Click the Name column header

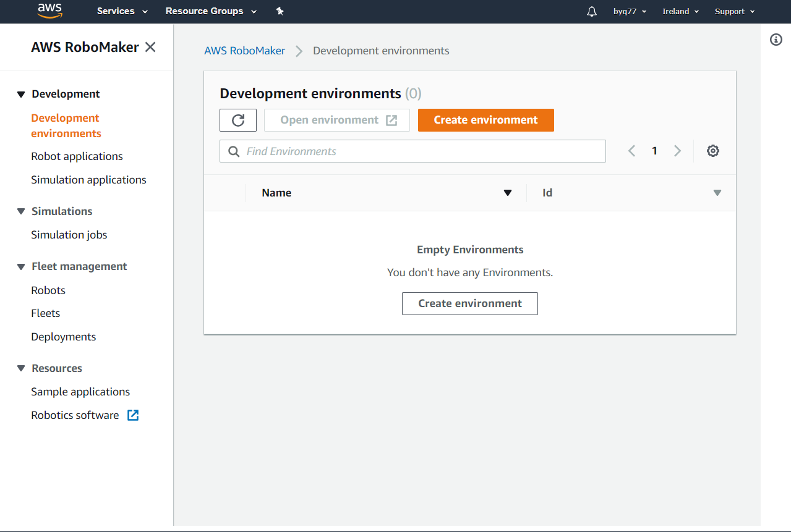coord(276,193)
